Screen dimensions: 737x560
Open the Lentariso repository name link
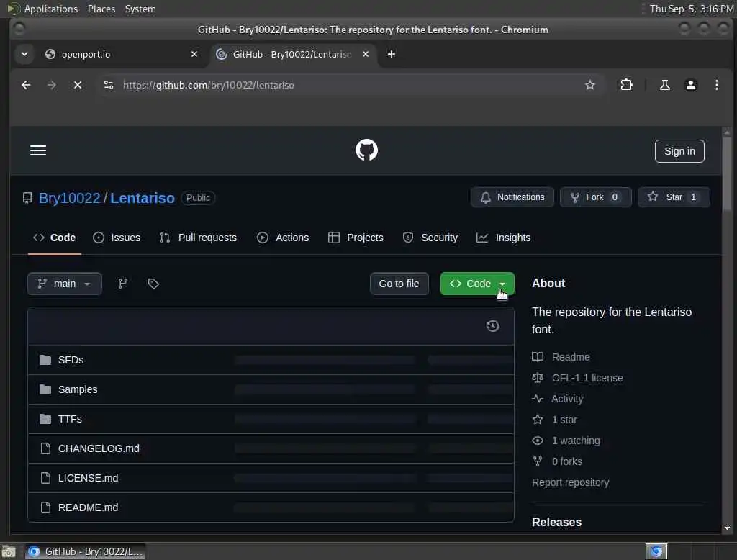point(143,198)
